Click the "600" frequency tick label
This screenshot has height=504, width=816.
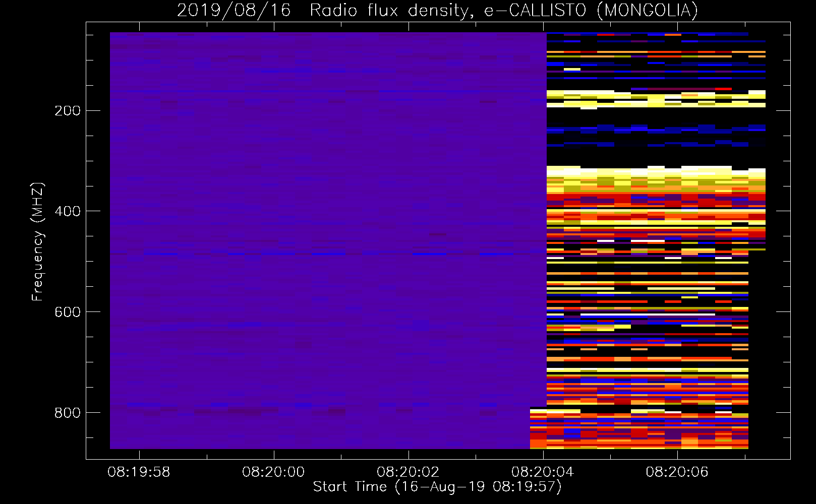point(67,312)
